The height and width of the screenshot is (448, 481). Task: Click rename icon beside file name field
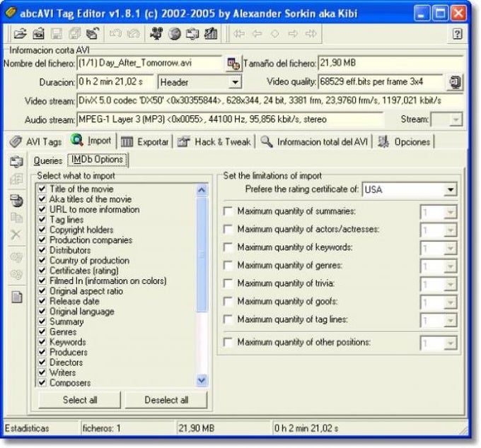233,64
